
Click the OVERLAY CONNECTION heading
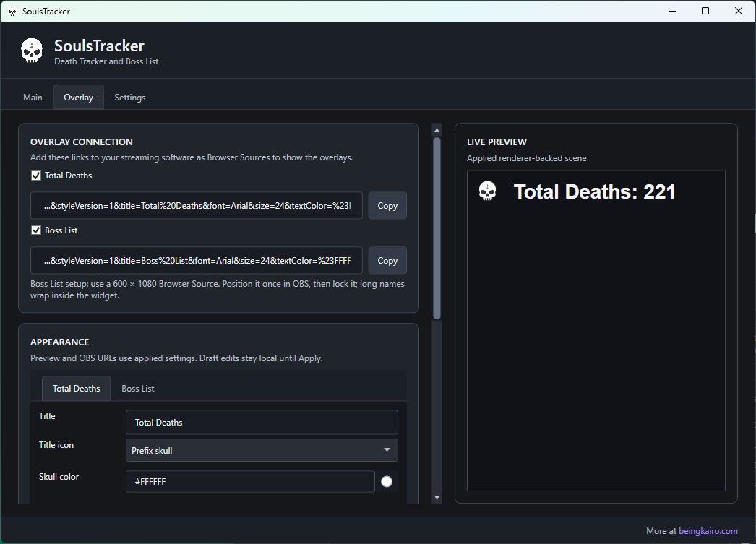click(x=82, y=142)
